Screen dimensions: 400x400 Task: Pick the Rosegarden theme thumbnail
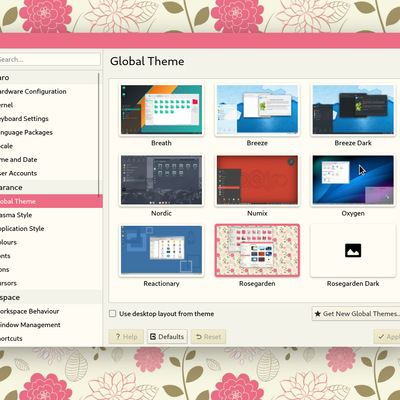(x=257, y=250)
